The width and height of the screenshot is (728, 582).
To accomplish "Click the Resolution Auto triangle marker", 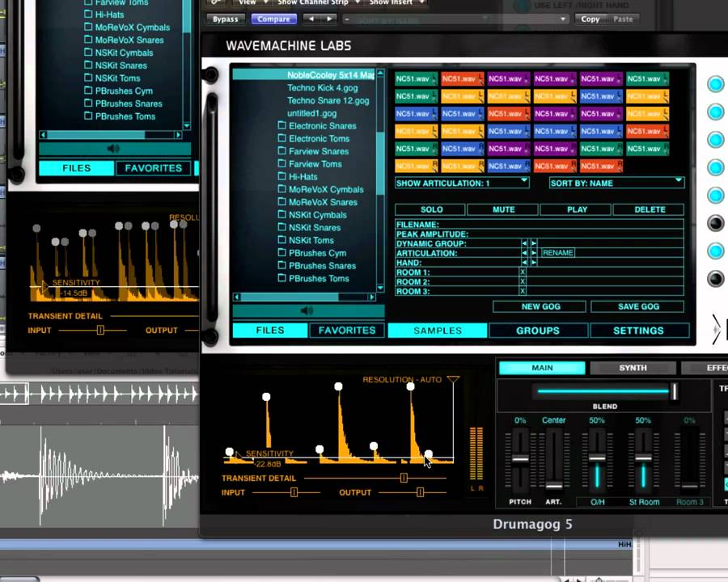I will tap(453, 380).
